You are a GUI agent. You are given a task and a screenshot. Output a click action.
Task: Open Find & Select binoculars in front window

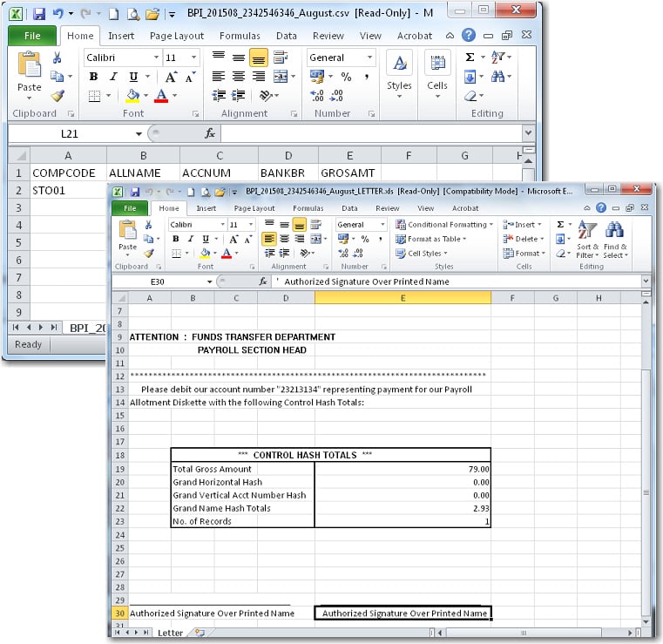click(x=614, y=239)
